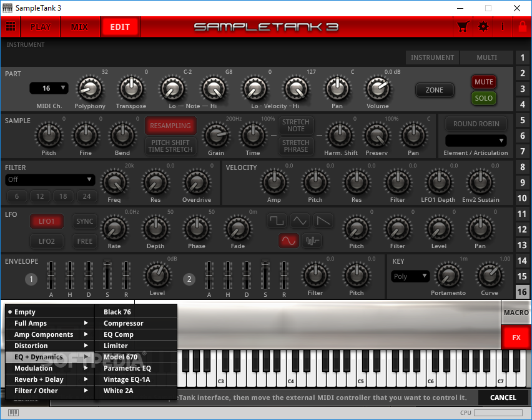Image resolution: width=532 pixels, height=420 pixels.
Task: Click the Portamento knob
Action: coord(448,276)
